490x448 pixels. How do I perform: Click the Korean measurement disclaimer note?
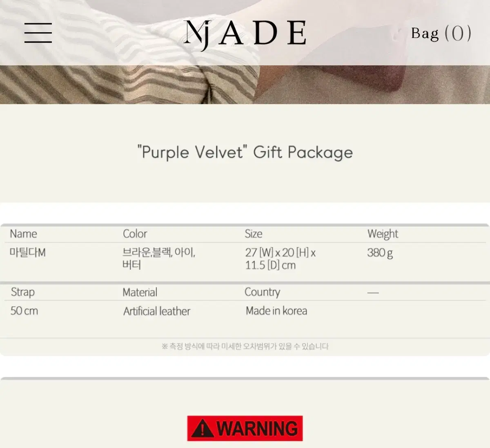tap(245, 346)
